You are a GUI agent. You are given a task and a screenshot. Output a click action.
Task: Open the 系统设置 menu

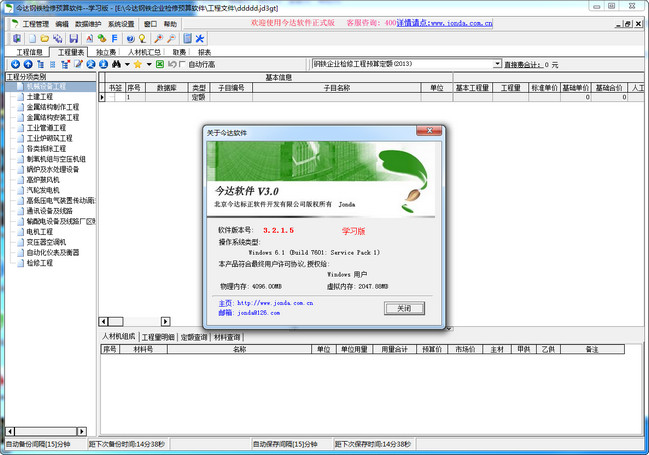point(121,24)
